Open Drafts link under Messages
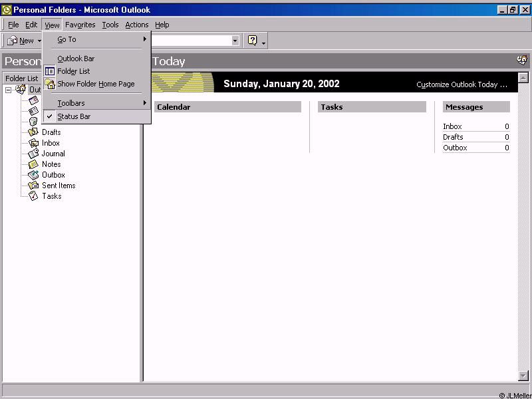This screenshot has height=399, width=532. (453, 137)
